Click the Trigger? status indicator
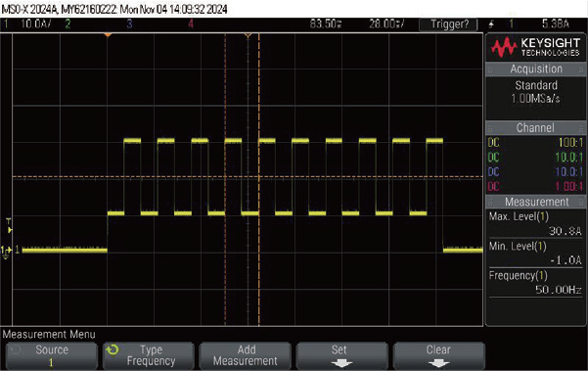The height and width of the screenshot is (371, 588). pyautogui.click(x=449, y=24)
